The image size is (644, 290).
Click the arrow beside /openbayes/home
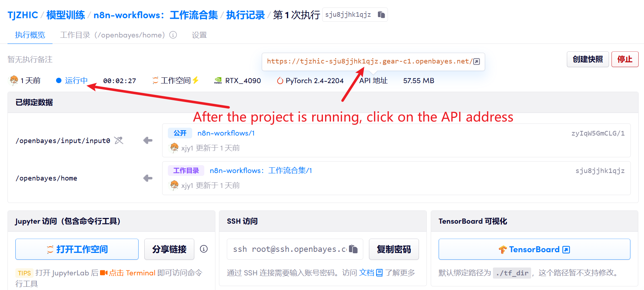click(148, 178)
